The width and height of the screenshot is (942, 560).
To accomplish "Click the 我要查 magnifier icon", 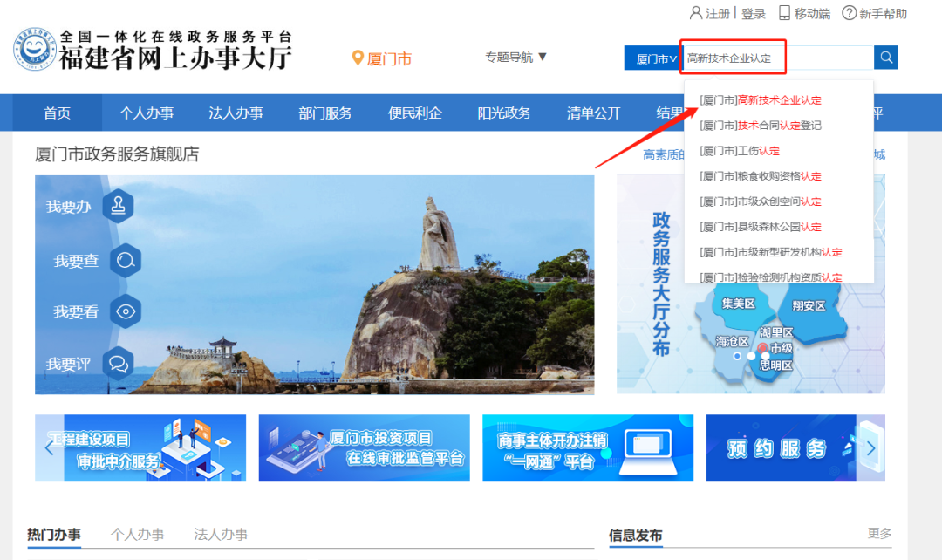I will click(125, 260).
